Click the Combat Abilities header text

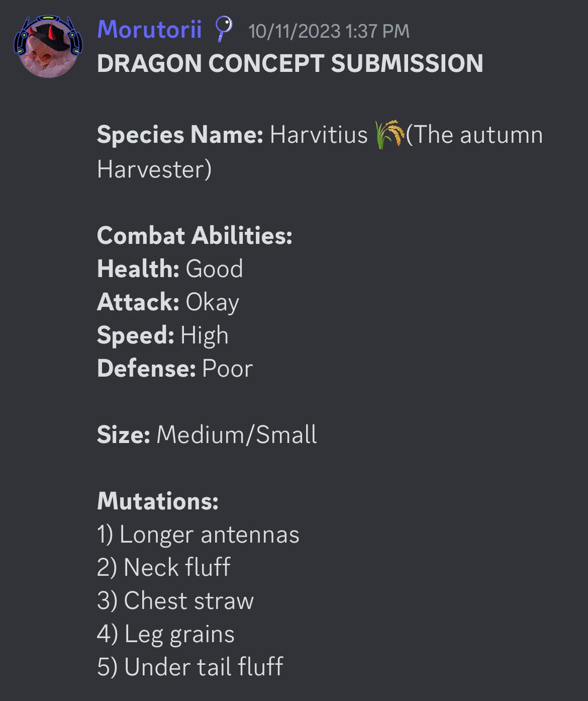pos(195,235)
